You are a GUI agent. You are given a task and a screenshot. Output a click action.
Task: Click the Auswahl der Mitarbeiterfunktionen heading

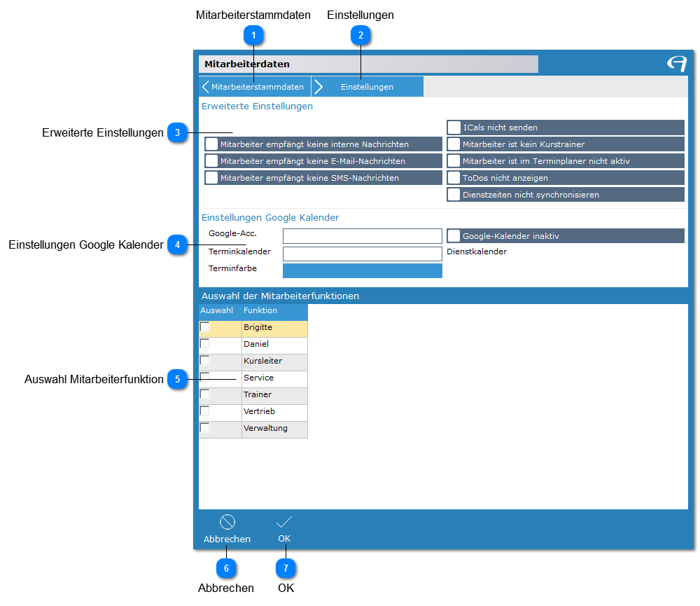click(x=281, y=296)
